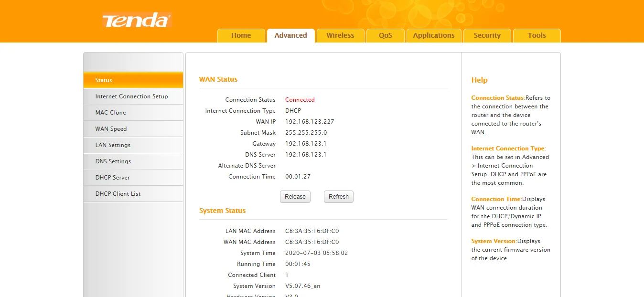644x297 pixels.
Task: Go to MAC Clone settings
Action: [111, 113]
